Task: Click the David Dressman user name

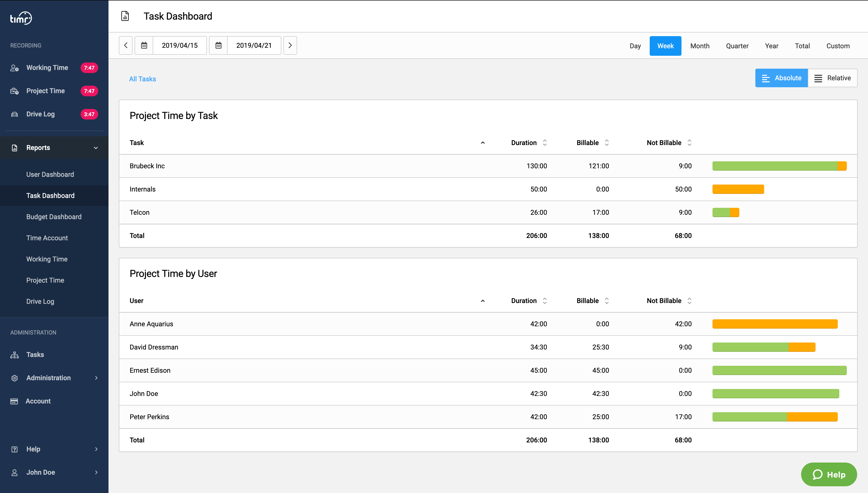Action: click(154, 347)
